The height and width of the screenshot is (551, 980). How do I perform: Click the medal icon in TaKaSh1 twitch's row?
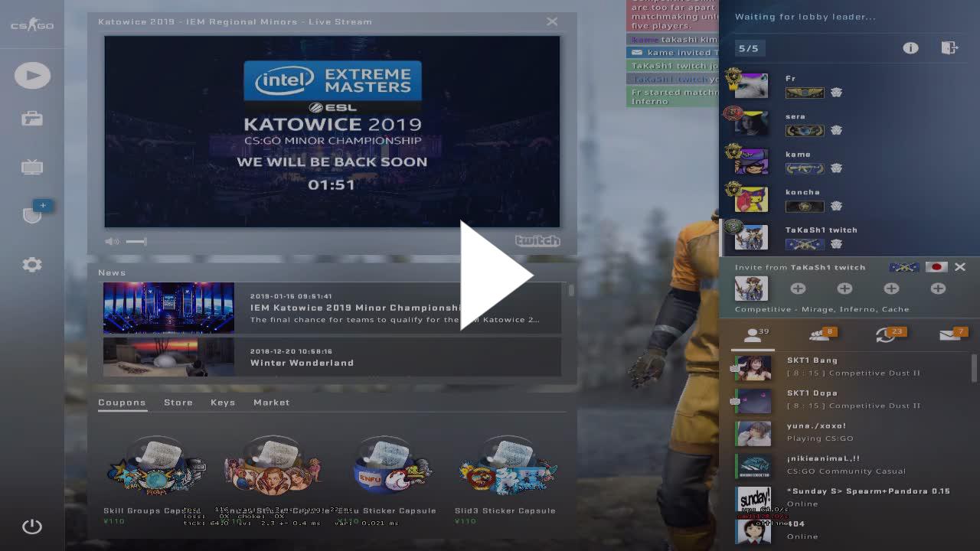click(836, 244)
